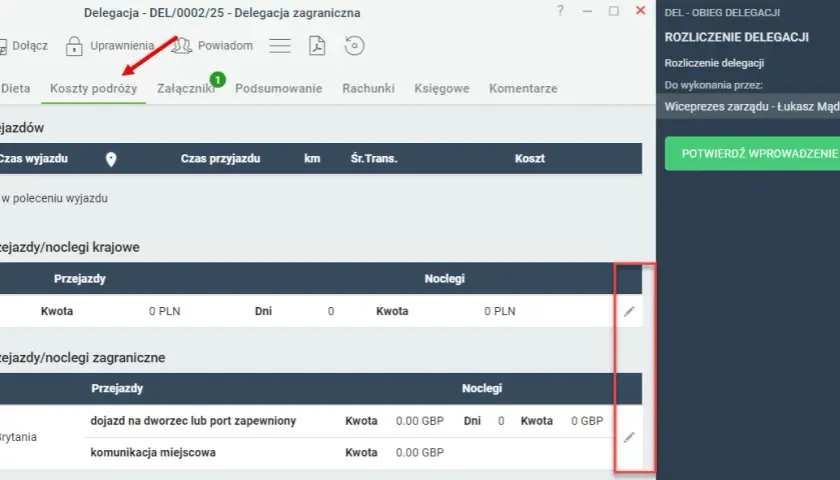Edit zagraniczne przejazdy/noclegi pencil icon
This screenshot has width=840, height=480.
(629, 437)
